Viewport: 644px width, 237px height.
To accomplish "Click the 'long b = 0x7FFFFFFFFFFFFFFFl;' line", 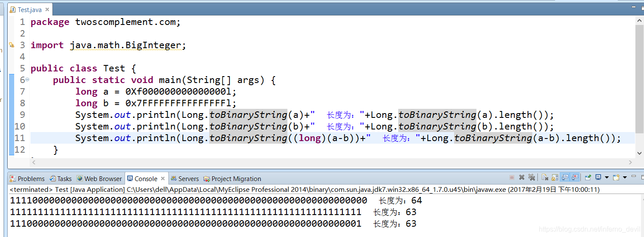I will (156, 103).
